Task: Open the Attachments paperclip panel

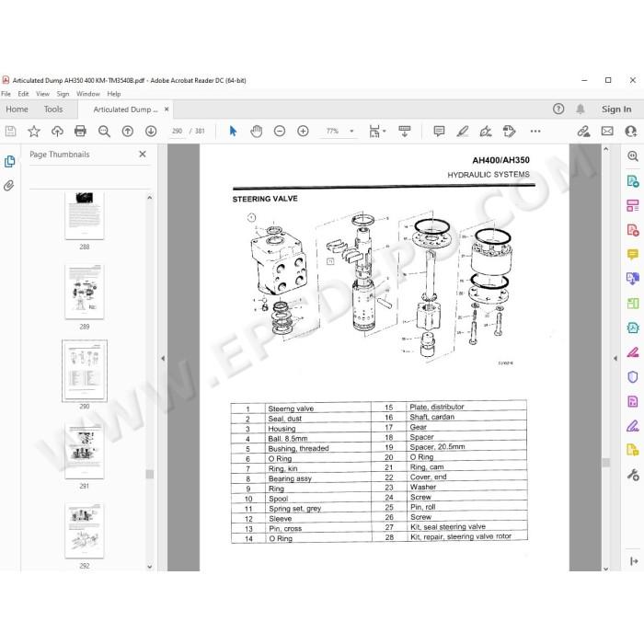Action: pyautogui.click(x=9, y=186)
